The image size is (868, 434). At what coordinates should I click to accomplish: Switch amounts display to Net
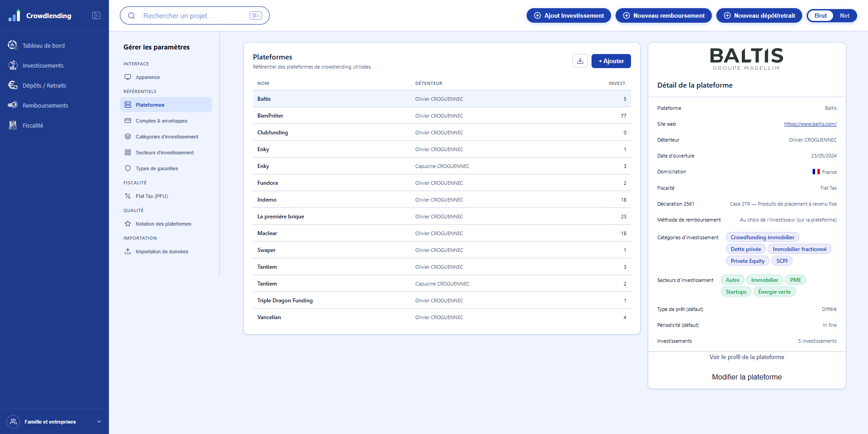(x=844, y=15)
